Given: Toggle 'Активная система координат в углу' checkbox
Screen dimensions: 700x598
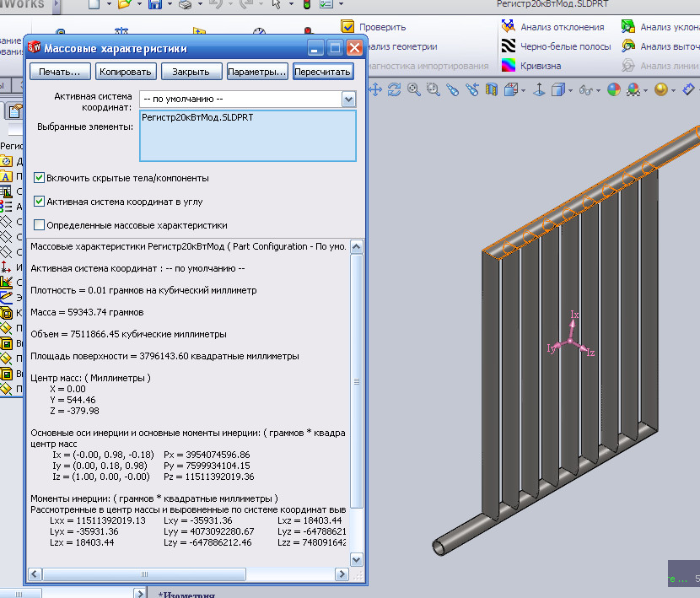Looking at the screenshot, I should point(40,202).
